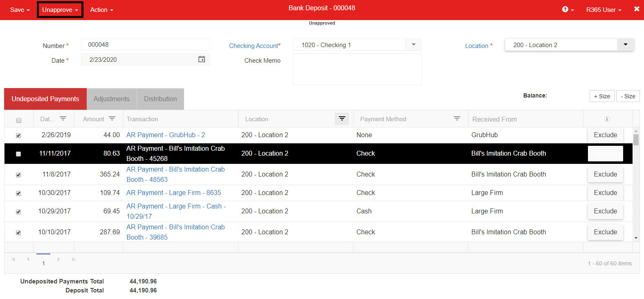Click into the Number field
The height and width of the screenshot is (299, 644).
pos(145,45)
